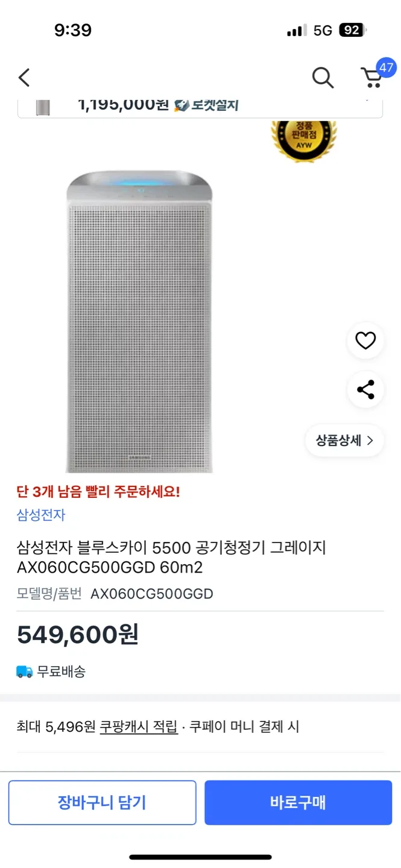This screenshot has height=868, width=401.
Task: Tap the battery indicator in status bar
Action: click(x=352, y=30)
